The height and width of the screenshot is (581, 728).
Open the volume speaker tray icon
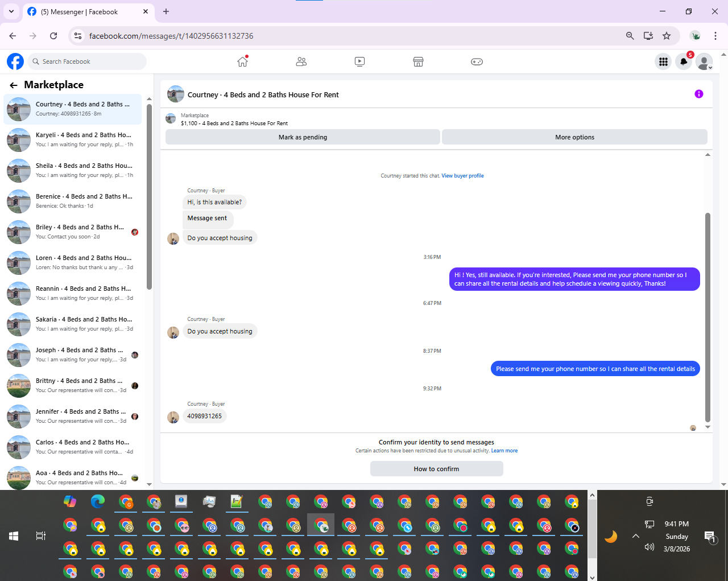[650, 547]
